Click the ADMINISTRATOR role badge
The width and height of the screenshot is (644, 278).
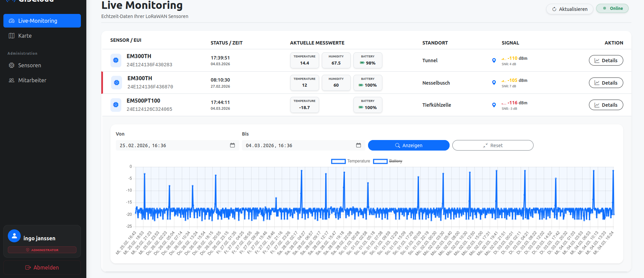pos(42,250)
